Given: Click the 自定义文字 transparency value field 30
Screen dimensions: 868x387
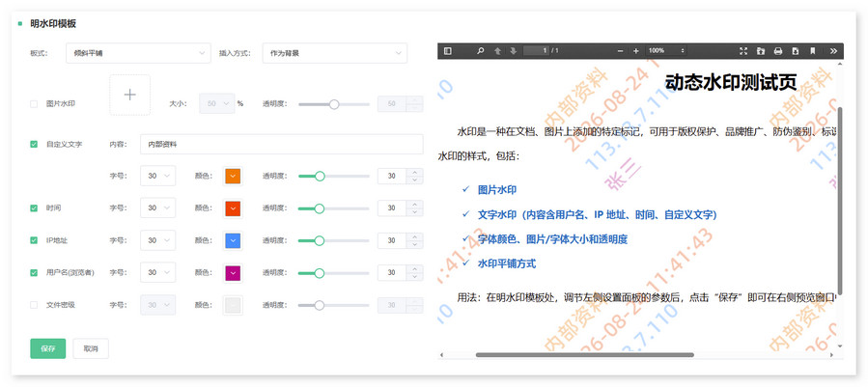Looking at the screenshot, I should pos(392,176).
